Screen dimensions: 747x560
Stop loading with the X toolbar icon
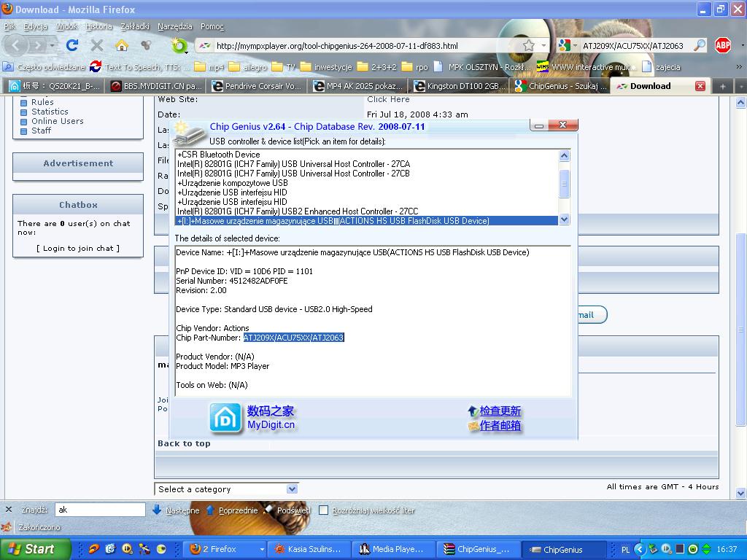(97, 45)
